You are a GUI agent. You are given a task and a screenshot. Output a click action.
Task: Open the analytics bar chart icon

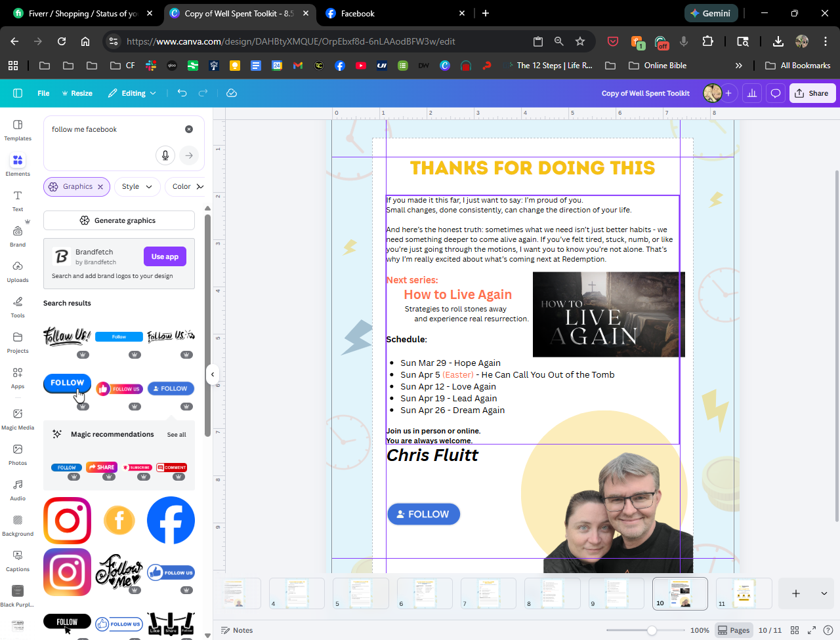coord(752,93)
